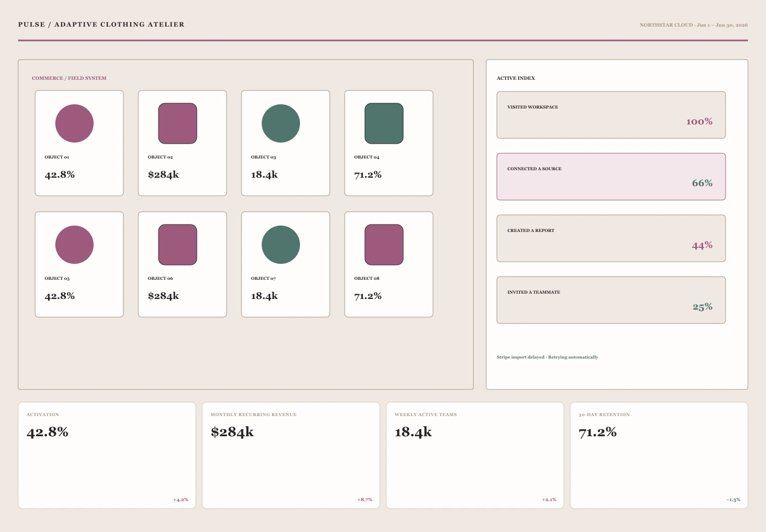
Task: Select the Invited a Teammate step
Action: 611,300
